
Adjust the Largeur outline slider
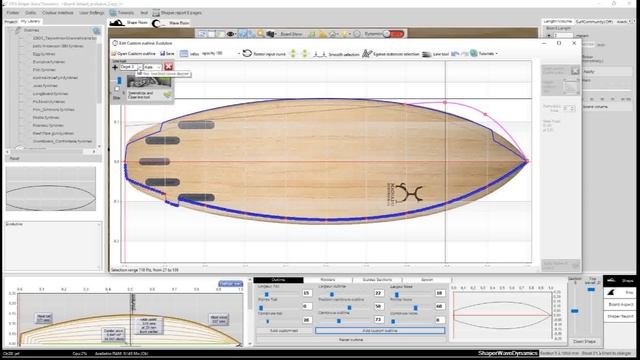coord(332,294)
